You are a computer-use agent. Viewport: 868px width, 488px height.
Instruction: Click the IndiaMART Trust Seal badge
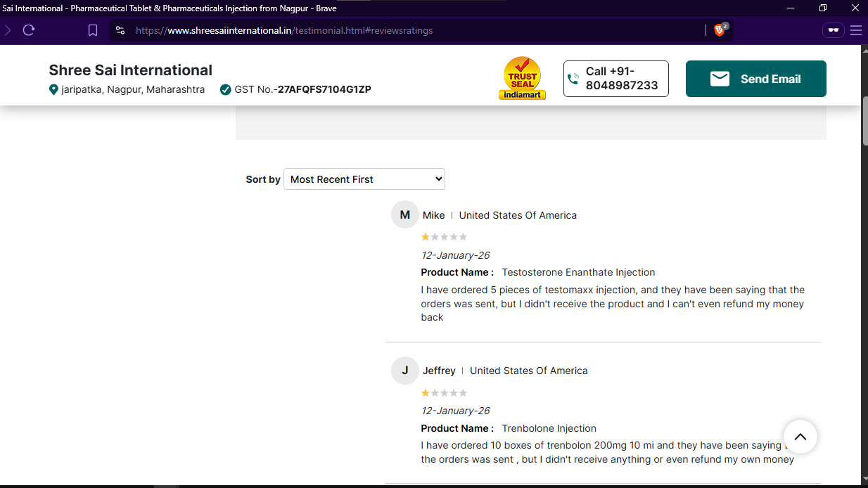pos(522,78)
